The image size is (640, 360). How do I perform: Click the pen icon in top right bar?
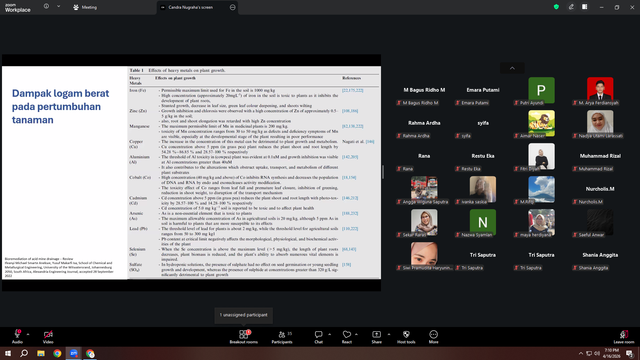tap(571, 7)
